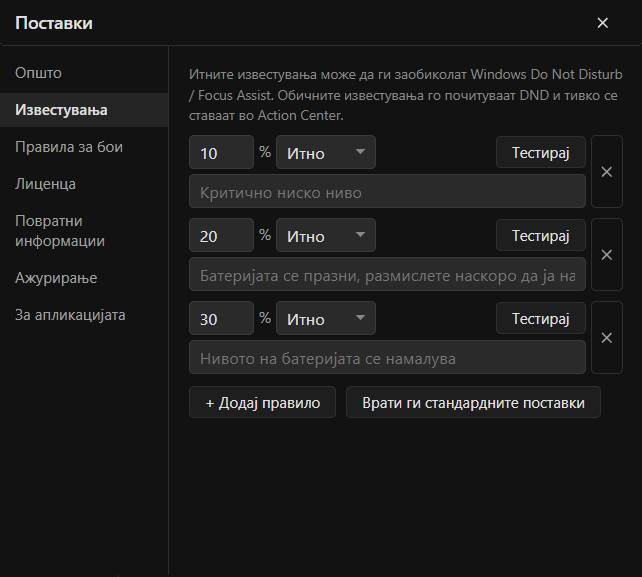This screenshot has height=577, width=642.
Task: Select the Известувања section
Action: (x=84, y=110)
